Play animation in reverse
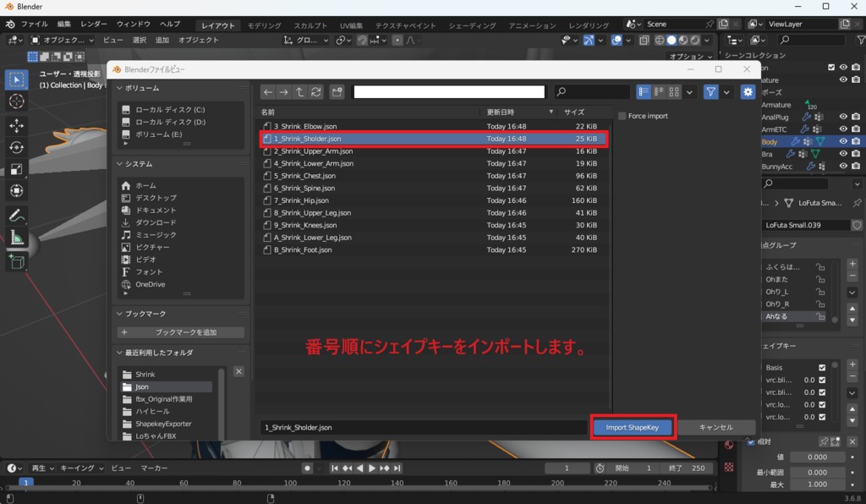 pyautogui.click(x=359, y=468)
